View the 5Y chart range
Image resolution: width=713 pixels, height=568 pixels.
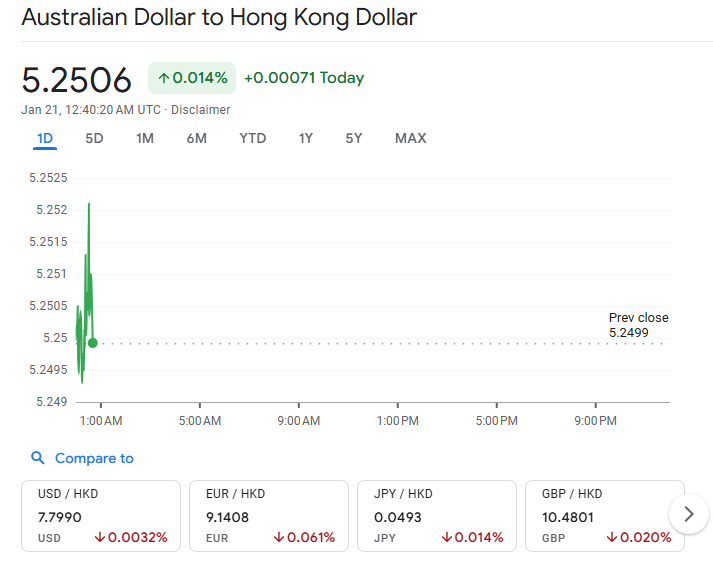tap(354, 138)
